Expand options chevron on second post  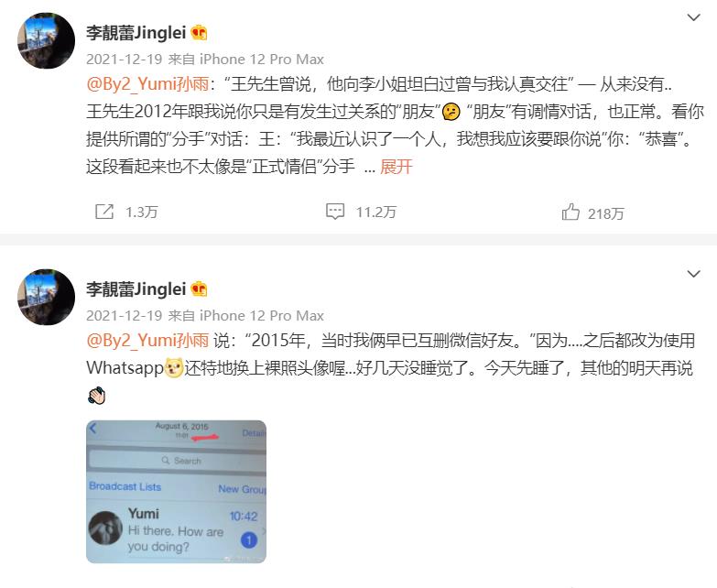tap(694, 274)
